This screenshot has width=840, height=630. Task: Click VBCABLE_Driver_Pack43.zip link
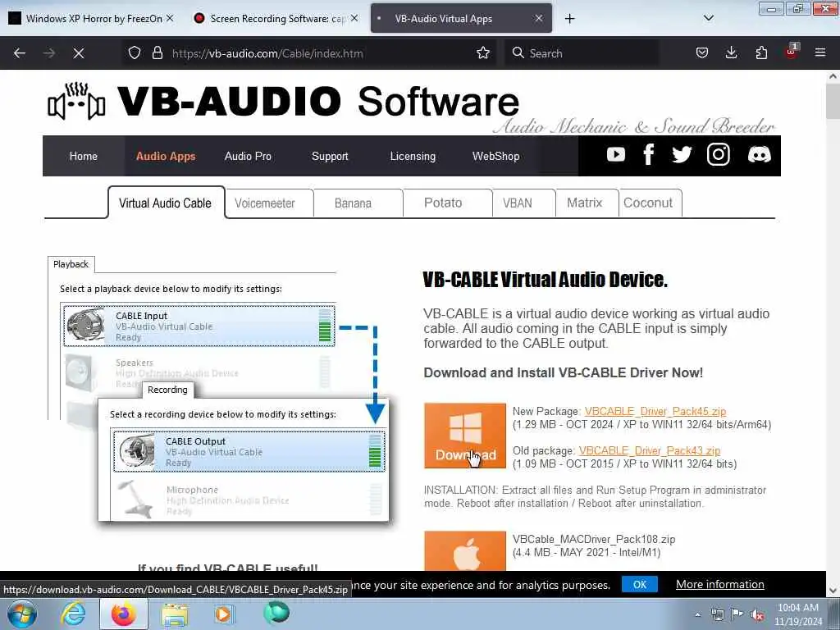650,450
